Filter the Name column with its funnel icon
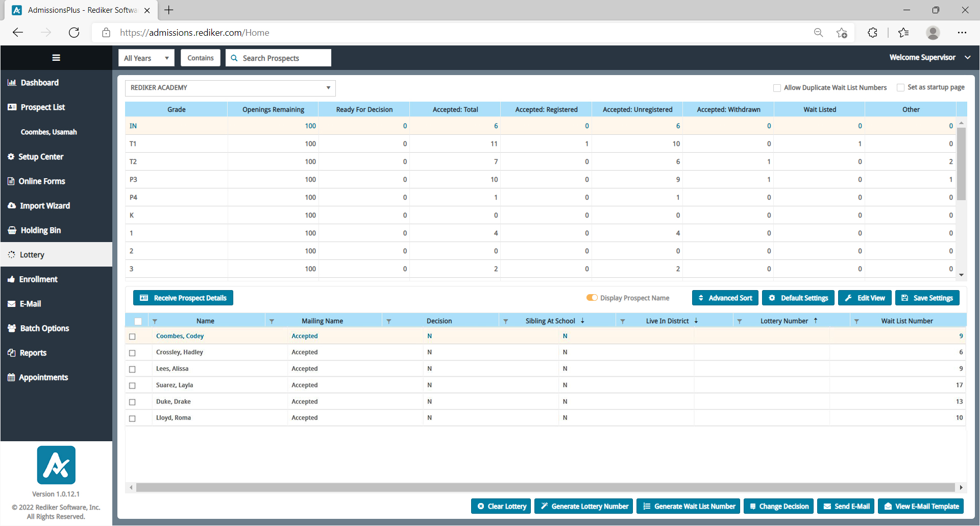The image size is (980, 526). [x=155, y=321]
